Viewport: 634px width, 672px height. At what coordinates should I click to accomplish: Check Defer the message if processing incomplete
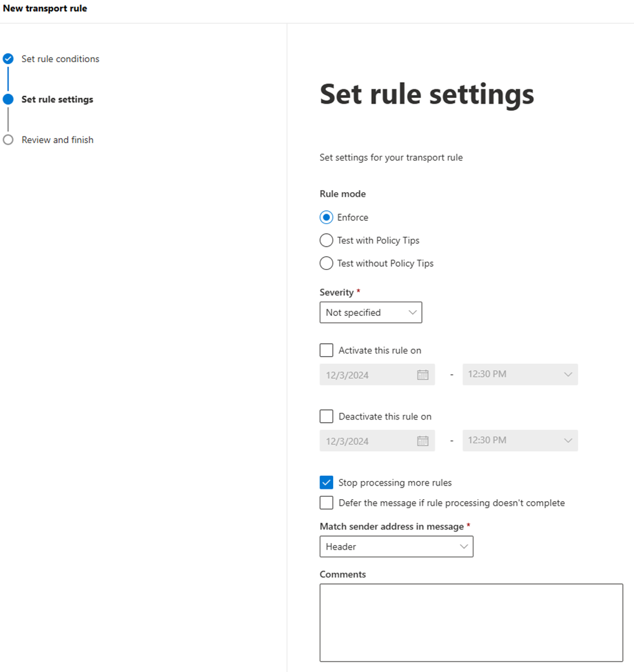[x=327, y=503]
